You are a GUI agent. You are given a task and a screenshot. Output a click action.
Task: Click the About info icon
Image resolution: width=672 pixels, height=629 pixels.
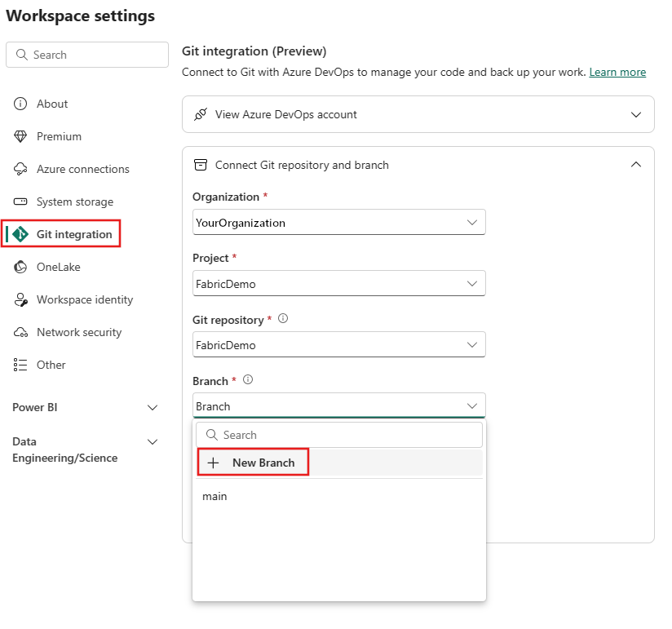[x=20, y=104]
